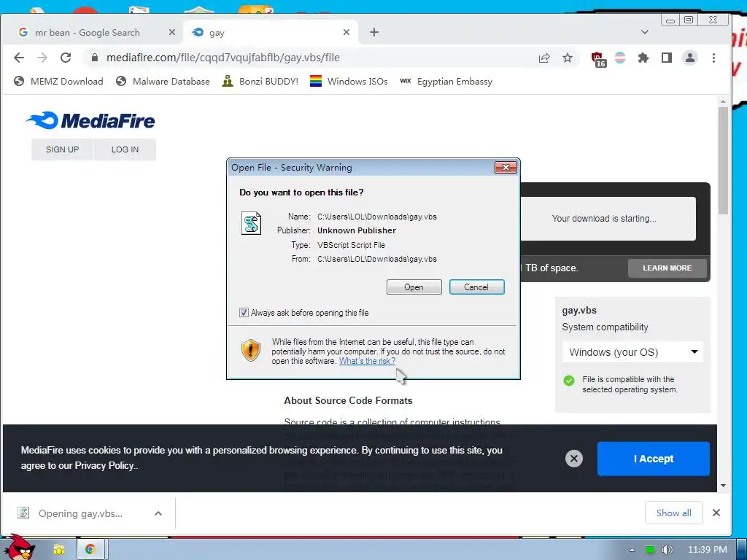Click Open in Security Warning dialog
This screenshot has width=747, height=560.
coord(414,287)
